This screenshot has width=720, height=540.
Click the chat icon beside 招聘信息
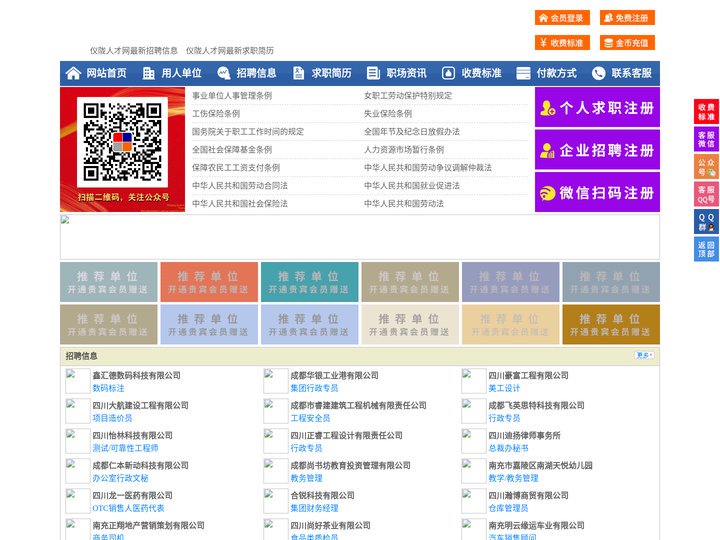(x=224, y=73)
